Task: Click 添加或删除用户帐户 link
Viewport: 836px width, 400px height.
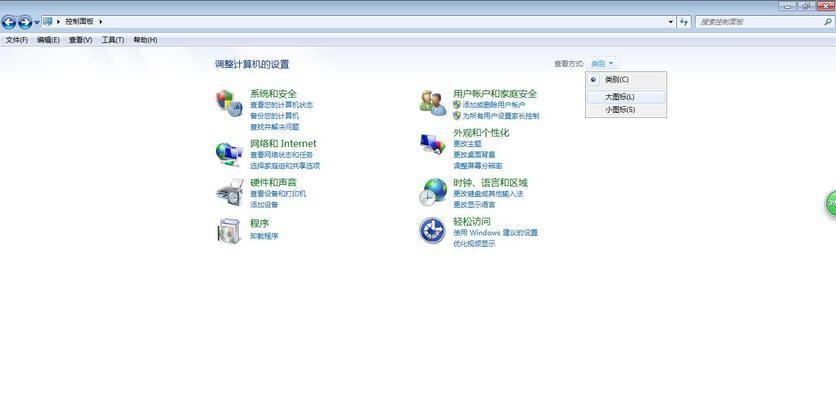Action: [494, 105]
